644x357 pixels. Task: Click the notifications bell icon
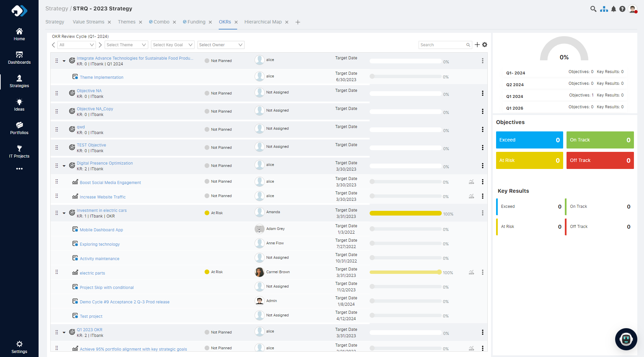[x=613, y=9]
